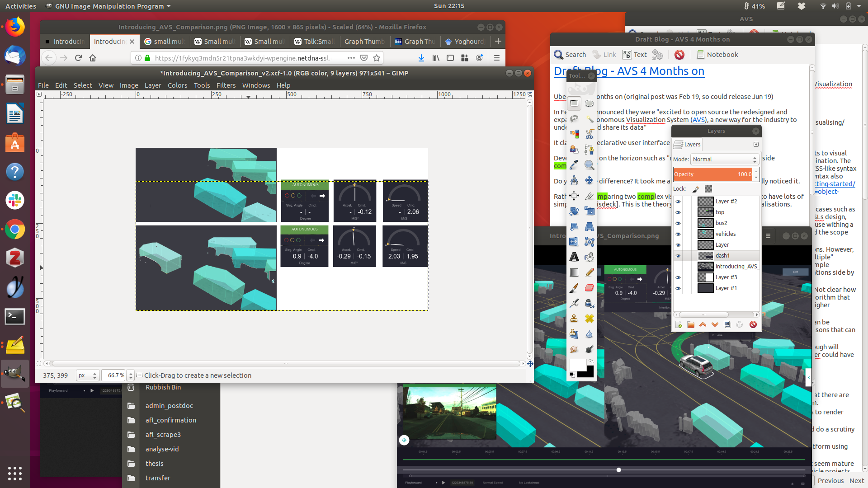Hide the bus2 layer
Screen dimensions: 868x488
tap(678, 223)
